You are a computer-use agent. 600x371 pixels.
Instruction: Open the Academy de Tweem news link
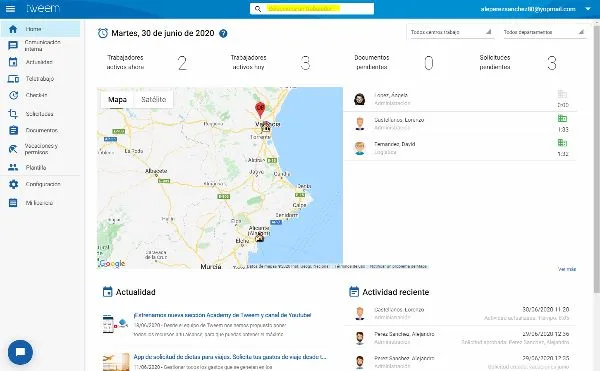[x=222, y=315]
